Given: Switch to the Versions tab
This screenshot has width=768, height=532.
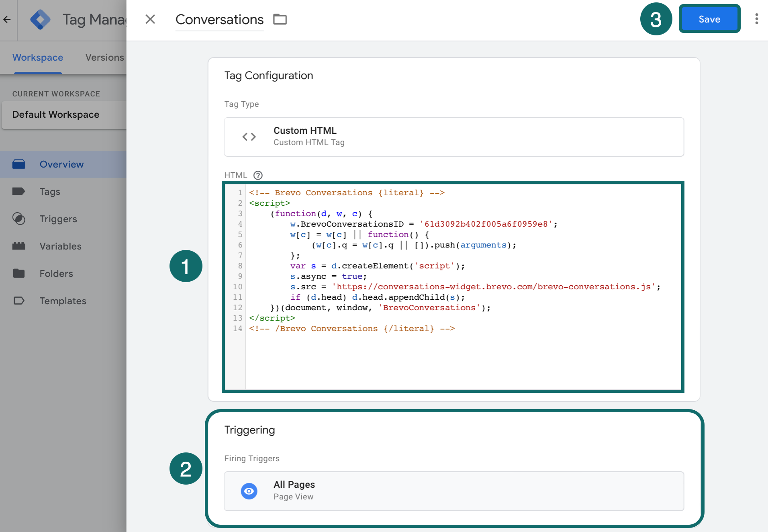Looking at the screenshot, I should (104, 57).
